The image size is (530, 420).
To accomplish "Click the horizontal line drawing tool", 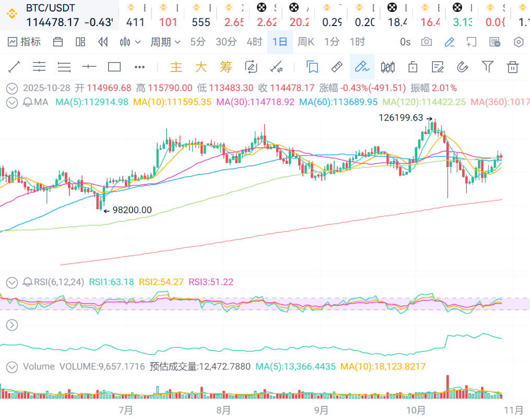I will tap(89, 67).
